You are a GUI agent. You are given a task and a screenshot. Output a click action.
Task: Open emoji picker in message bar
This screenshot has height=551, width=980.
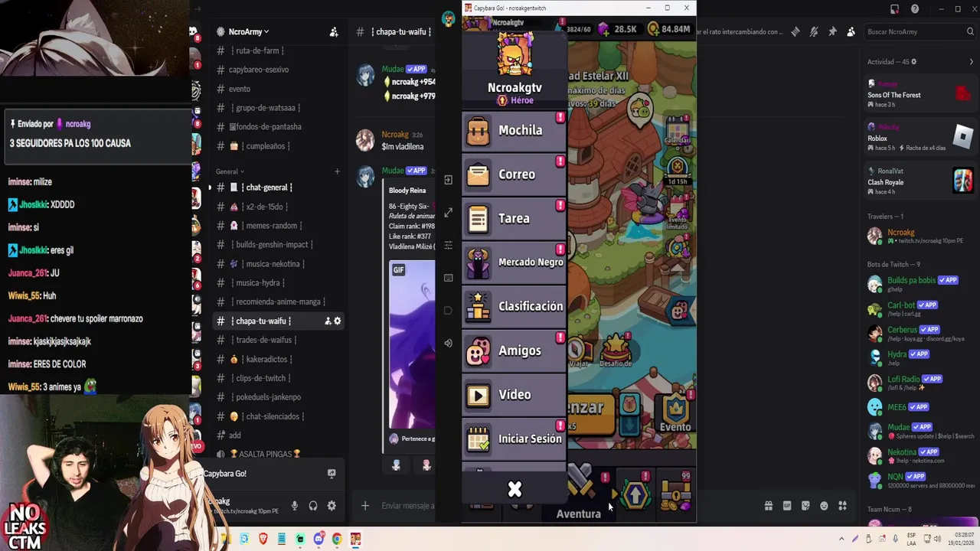(x=824, y=506)
